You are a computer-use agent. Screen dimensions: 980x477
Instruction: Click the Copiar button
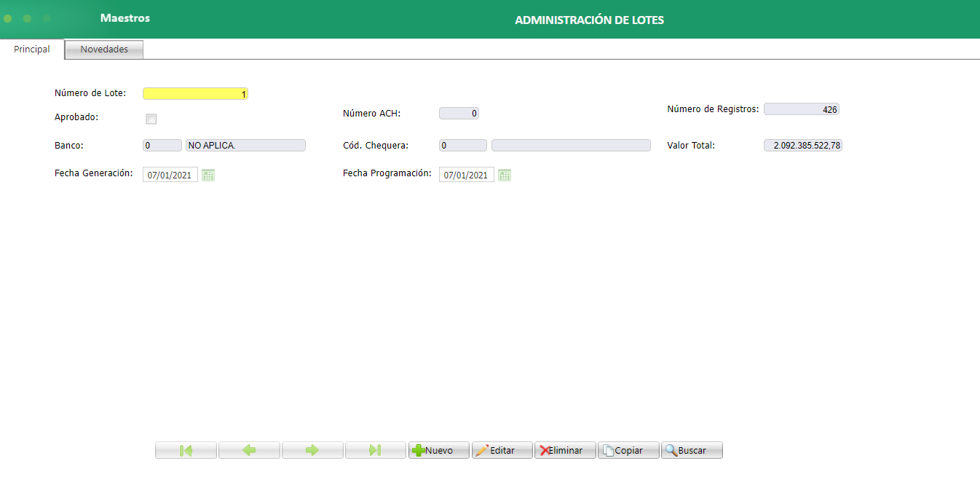tap(629, 450)
